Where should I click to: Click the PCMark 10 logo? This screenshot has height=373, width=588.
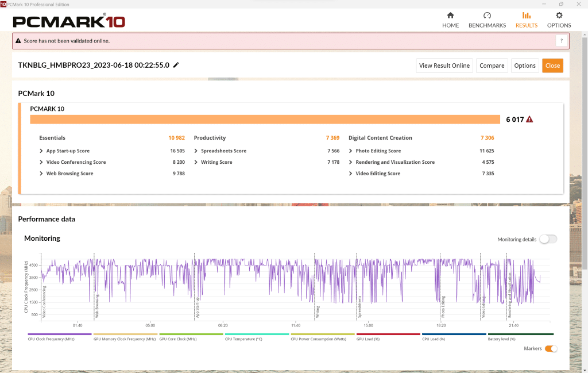tap(69, 21)
